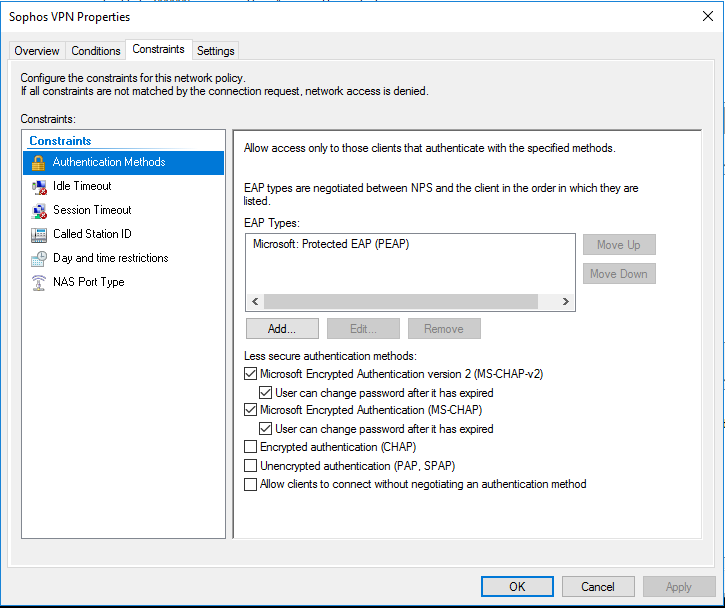725x608 pixels.
Task: Click the Constraints list header
Action: pos(61,141)
